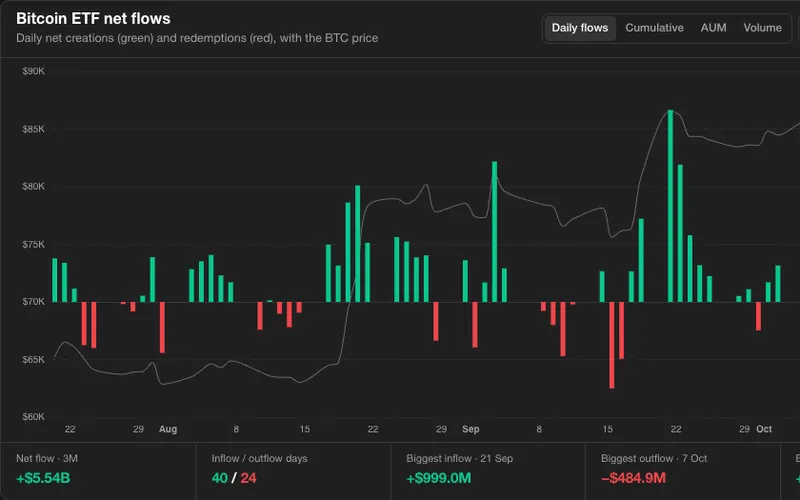Image resolution: width=800 pixels, height=500 pixels.
Task: Click the 'Biggest inflow · 21 Sep' label
Action: click(459, 458)
